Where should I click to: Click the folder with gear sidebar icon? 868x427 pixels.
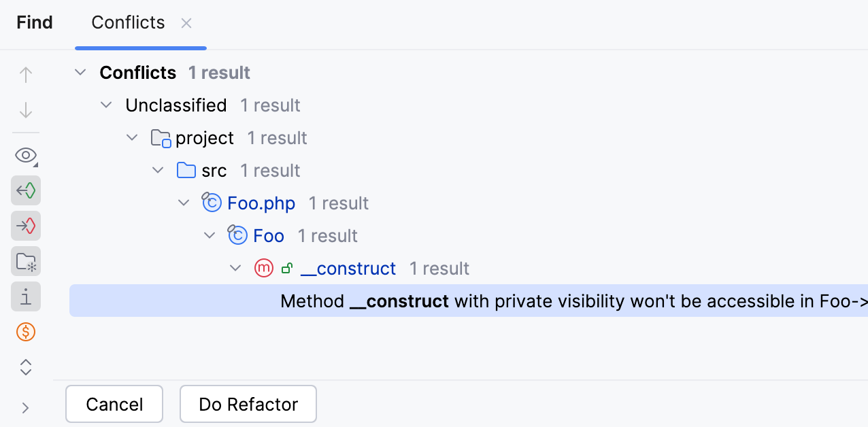click(x=26, y=261)
